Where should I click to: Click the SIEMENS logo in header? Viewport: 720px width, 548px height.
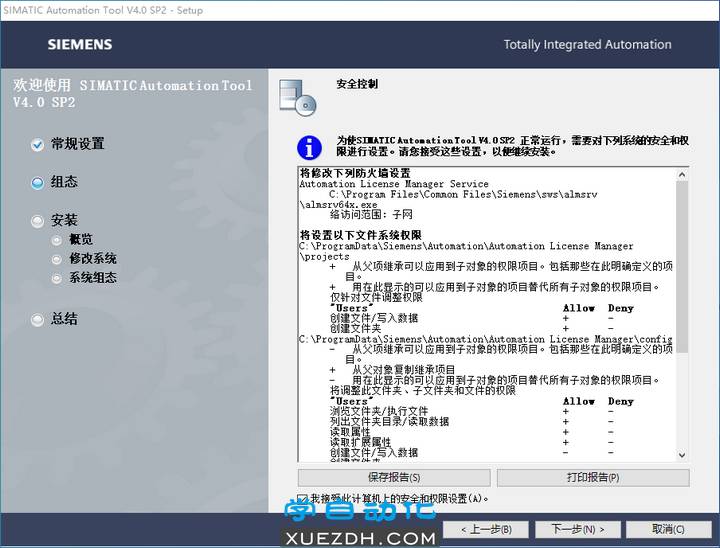[x=80, y=45]
